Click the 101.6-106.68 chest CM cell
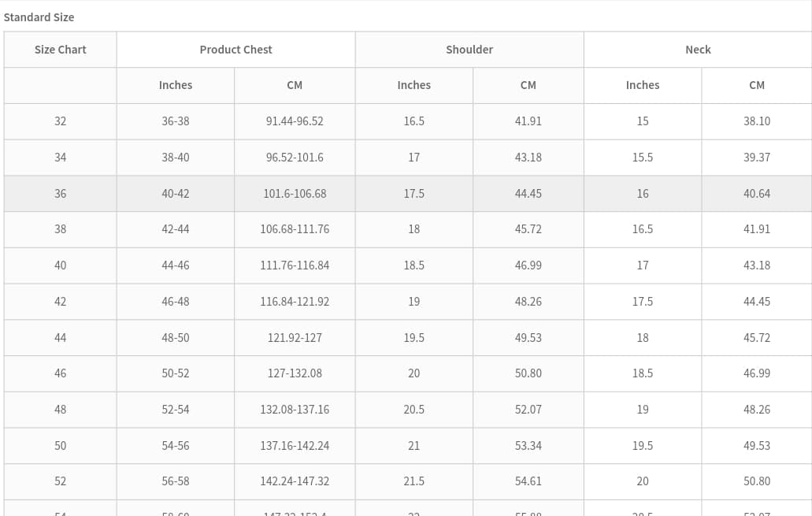 click(295, 193)
